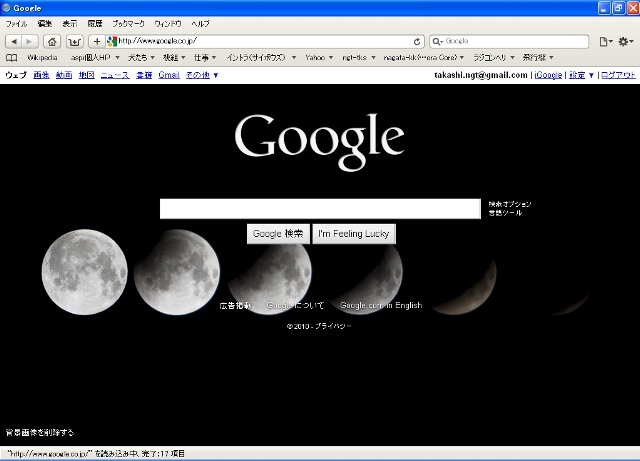Open the 言語ツール link
This screenshot has height=461, width=640.
(505, 213)
